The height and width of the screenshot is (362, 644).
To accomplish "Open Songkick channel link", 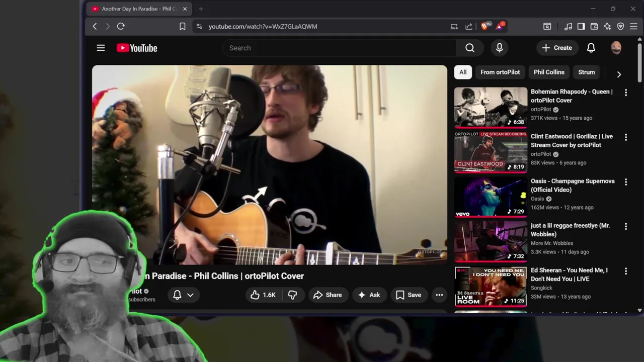I will pyautogui.click(x=541, y=288).
